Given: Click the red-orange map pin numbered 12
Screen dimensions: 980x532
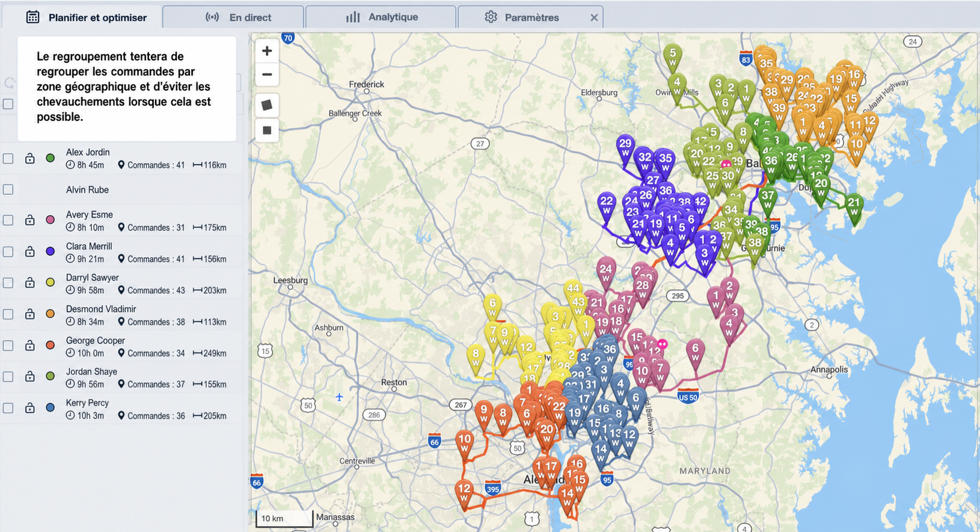Looking at the screenshot, I should [464, 493].
